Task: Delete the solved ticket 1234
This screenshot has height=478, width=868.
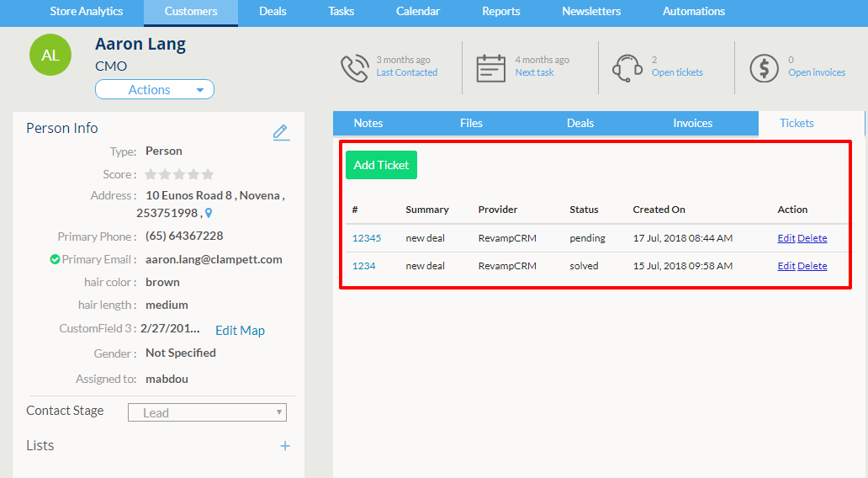Action: pyautogui.click(x=812, y=266)
